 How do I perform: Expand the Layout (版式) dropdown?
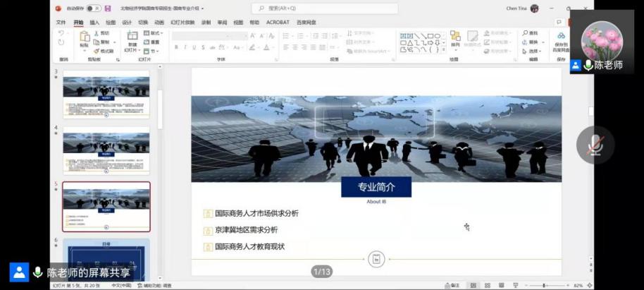pyautogui.click(x=155, y=33)
